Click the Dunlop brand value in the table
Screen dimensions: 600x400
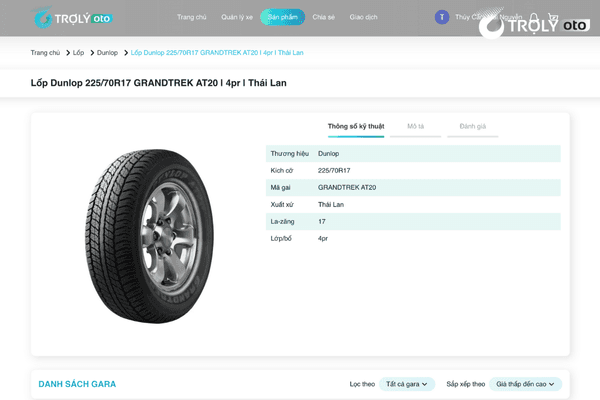(328, 153)
